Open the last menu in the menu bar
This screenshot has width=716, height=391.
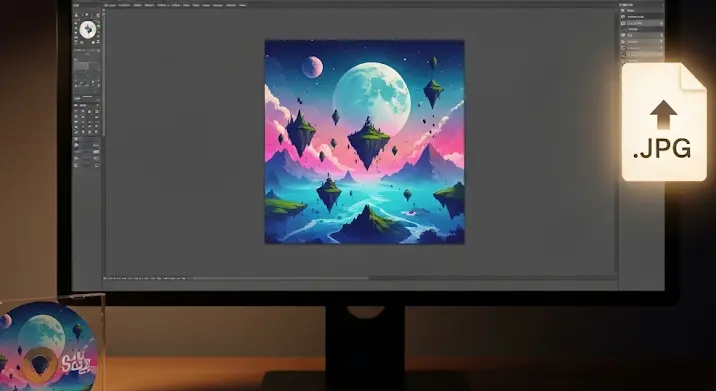[242, 5]
